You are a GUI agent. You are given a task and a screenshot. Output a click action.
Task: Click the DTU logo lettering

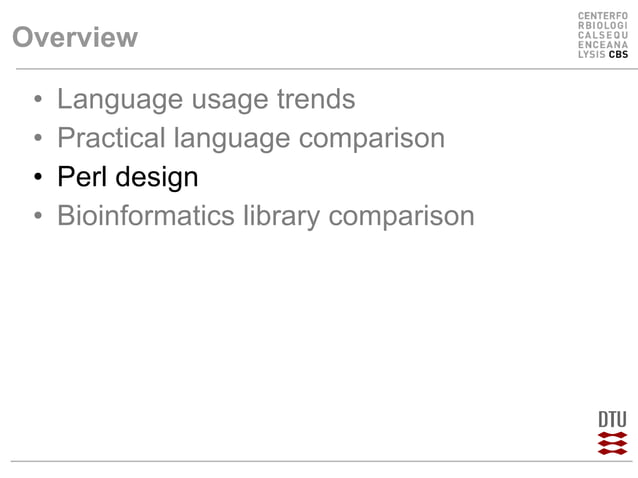612,419
